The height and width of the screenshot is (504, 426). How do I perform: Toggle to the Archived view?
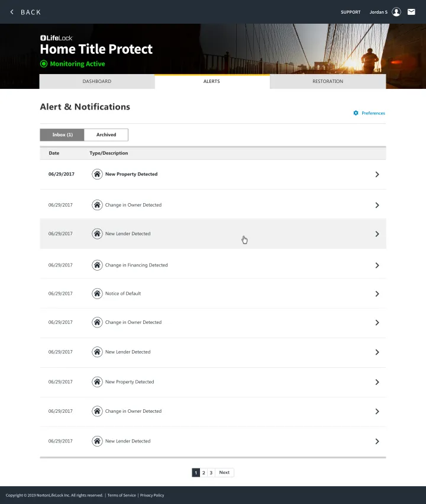106,135
